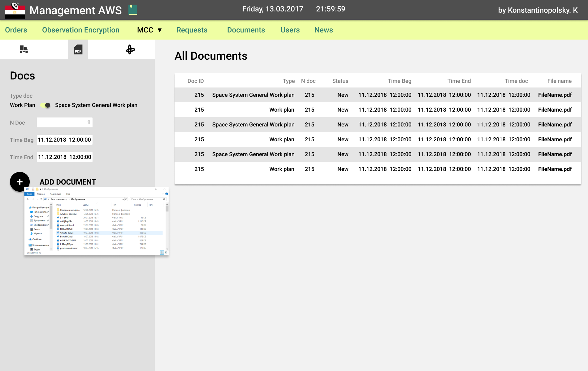Open FileName.pdf in the first table row
The height and width of the screenshot is (371, 588).
click(x=555, y=95)
